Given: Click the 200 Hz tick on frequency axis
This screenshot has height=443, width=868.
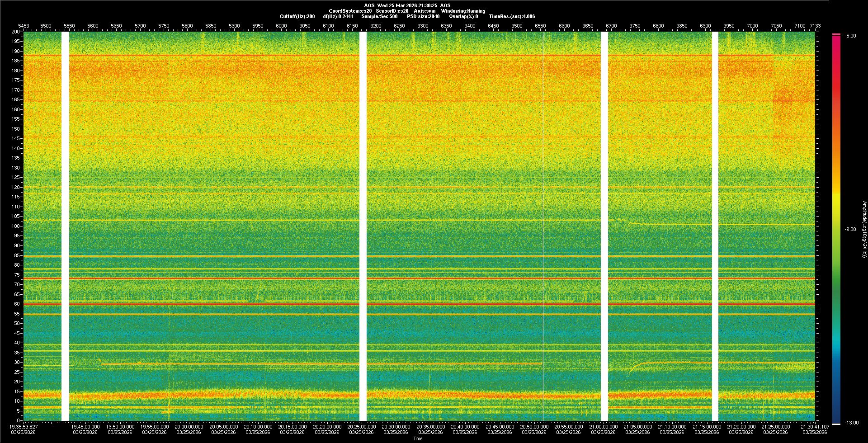Looking at the screenshot, I should [x=15, y=32].
